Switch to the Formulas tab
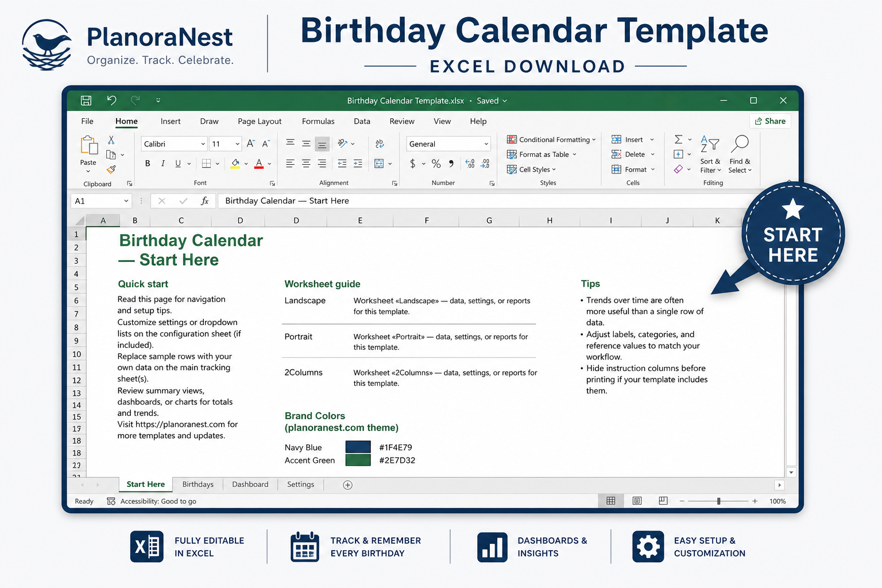The width and height of the screenshot is (882, 588). [318, 121]
